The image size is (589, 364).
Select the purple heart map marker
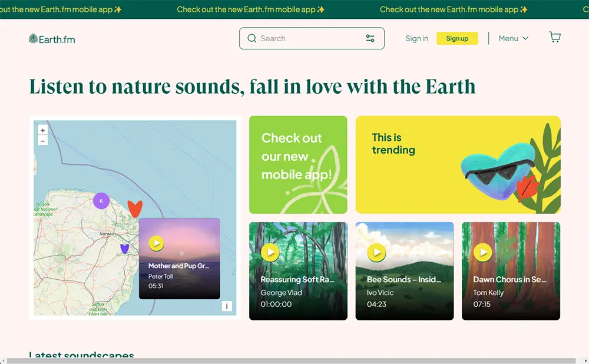click(124, 249)
